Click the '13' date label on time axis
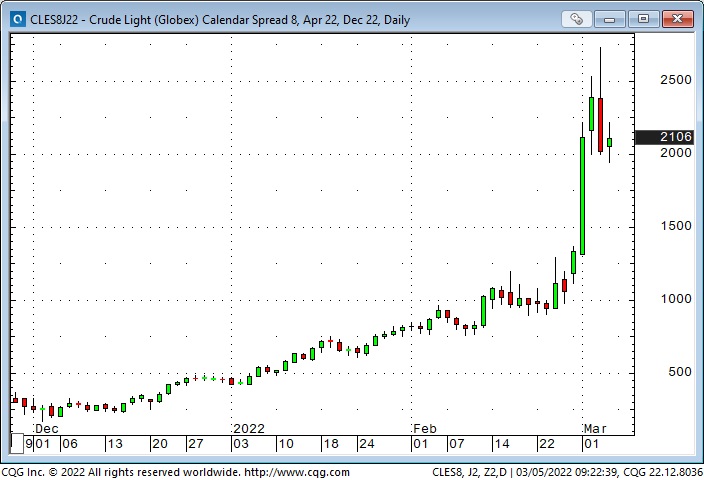 pos(114,444)
